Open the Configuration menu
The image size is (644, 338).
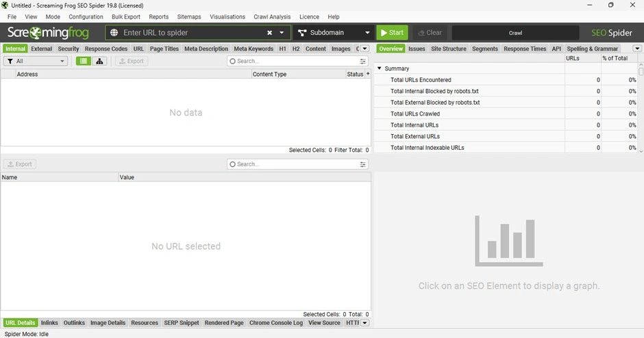[x=86, y=17]
